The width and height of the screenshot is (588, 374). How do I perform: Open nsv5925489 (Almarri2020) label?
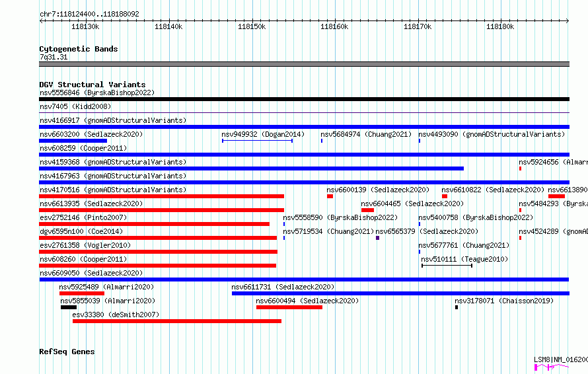pos(106,287)
